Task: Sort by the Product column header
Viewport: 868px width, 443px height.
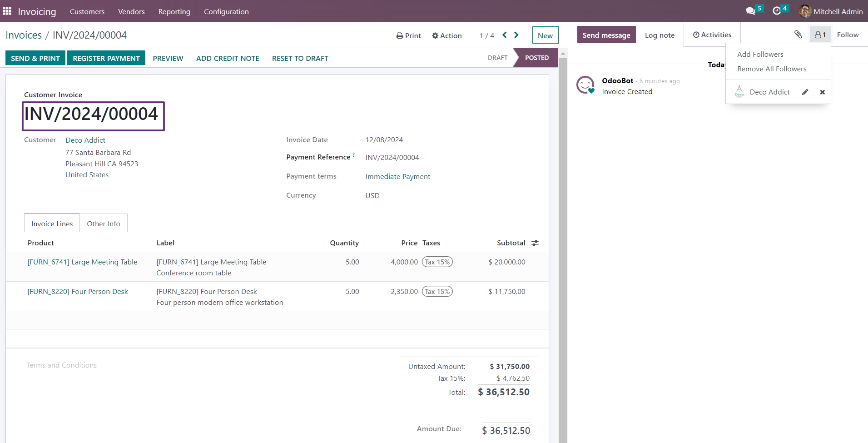Action: (41, 243)
